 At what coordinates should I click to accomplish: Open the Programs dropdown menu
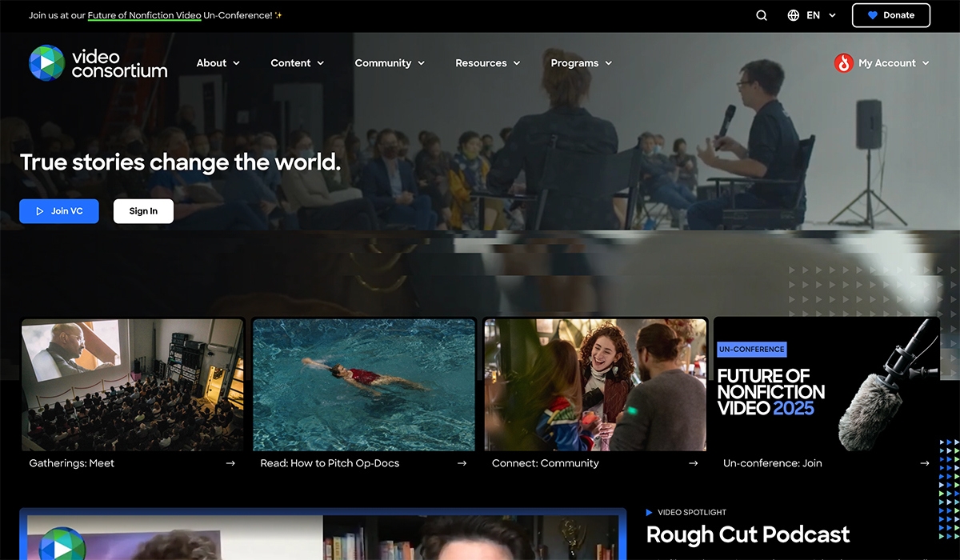581,63
